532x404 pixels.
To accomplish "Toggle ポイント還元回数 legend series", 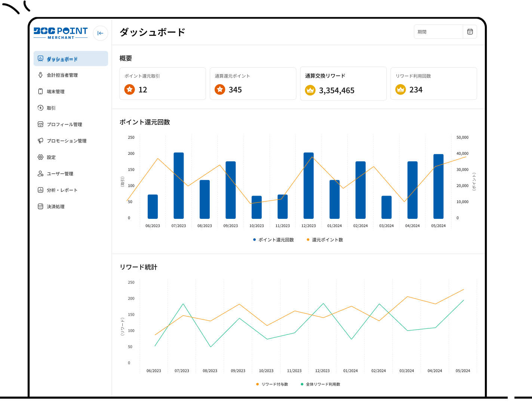I will (x=273, y=240).
